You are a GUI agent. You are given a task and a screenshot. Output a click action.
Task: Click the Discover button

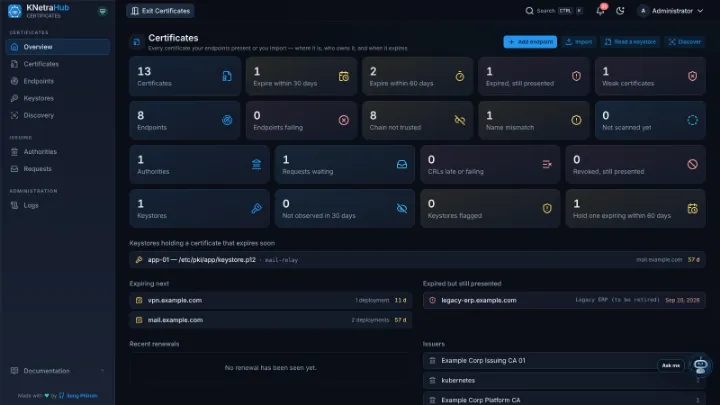685,42
